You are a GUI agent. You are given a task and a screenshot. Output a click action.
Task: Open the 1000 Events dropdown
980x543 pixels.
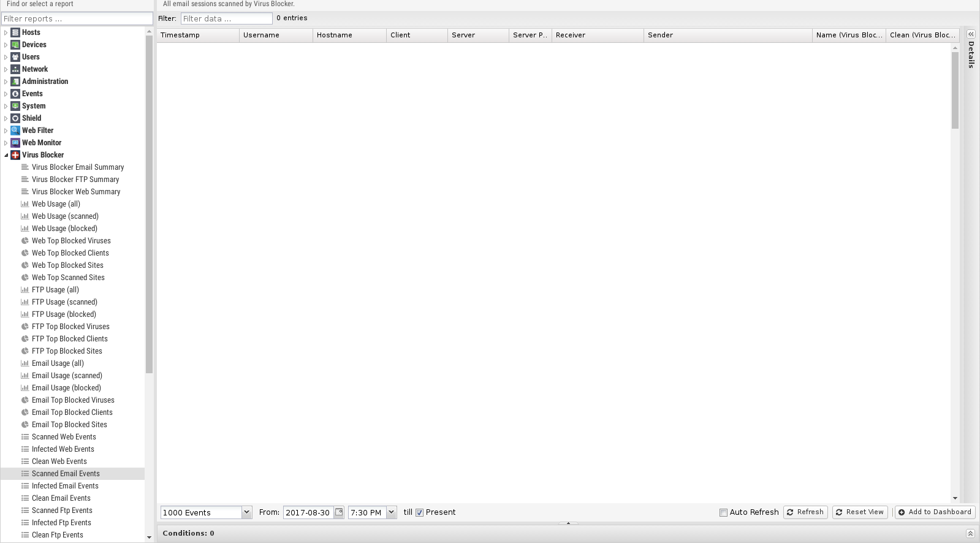(x=246, y=512)
